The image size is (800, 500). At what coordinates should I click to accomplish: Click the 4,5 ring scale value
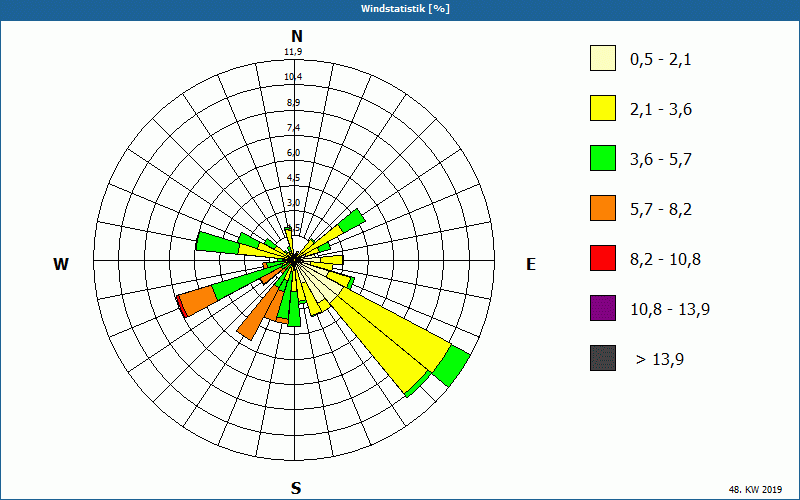click(293, 178)
